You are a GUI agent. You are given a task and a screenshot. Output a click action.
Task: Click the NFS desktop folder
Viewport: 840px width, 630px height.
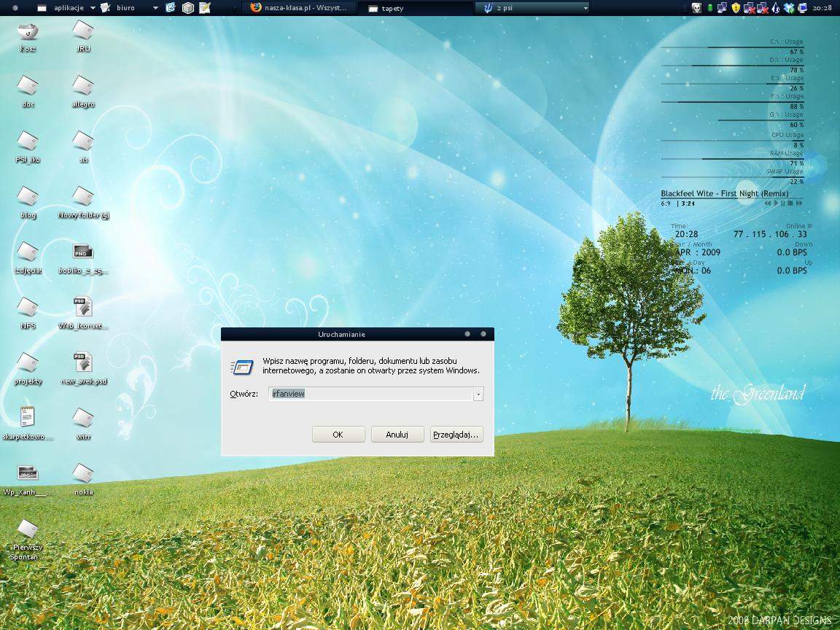[x=28, y=308]
